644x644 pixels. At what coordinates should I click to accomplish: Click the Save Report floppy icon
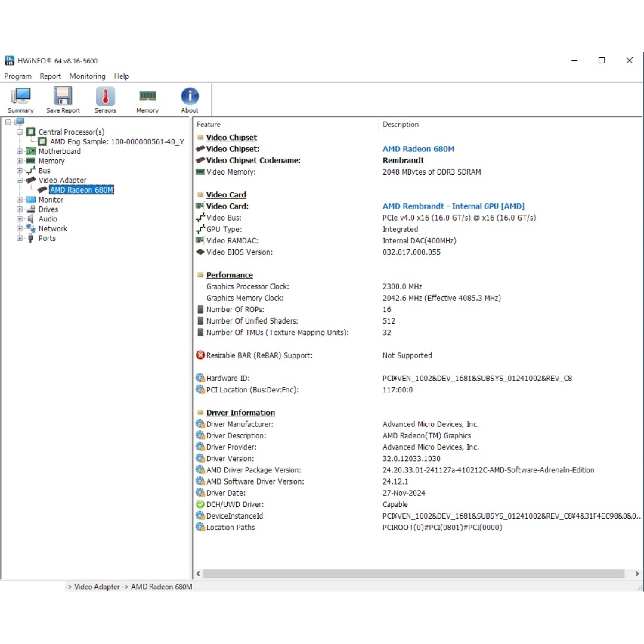pos(63,96)
